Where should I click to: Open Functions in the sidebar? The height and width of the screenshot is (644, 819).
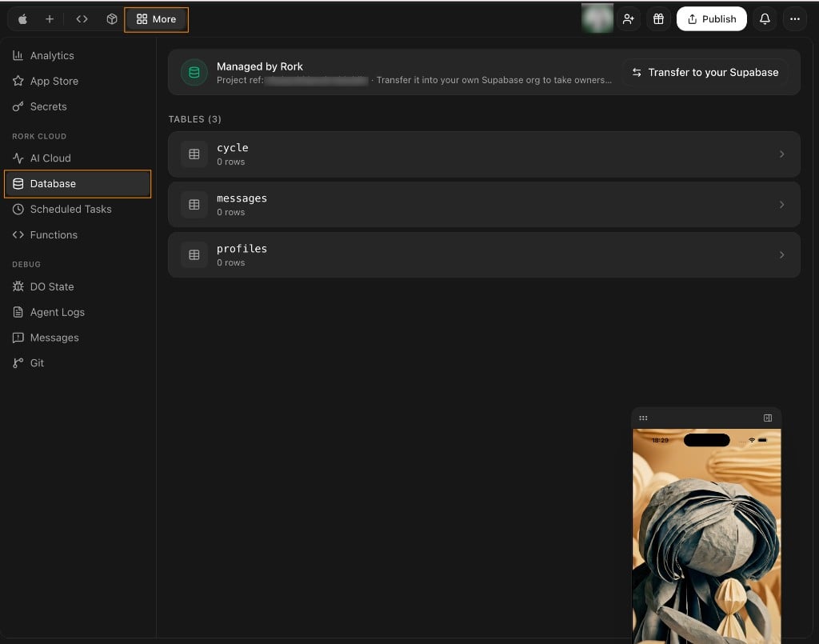[x=78, y=234]
